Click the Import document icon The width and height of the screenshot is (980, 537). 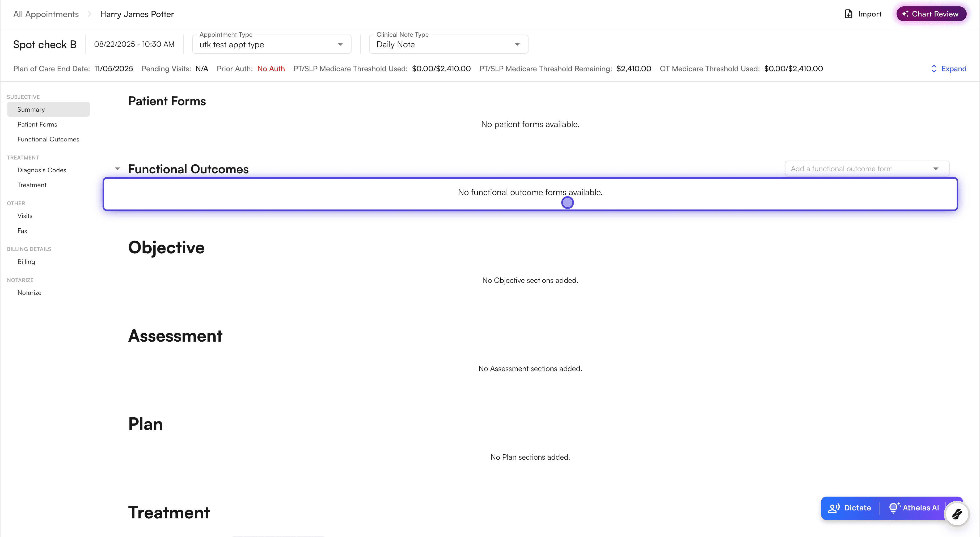pyautogui.click(x=848, y=14)
